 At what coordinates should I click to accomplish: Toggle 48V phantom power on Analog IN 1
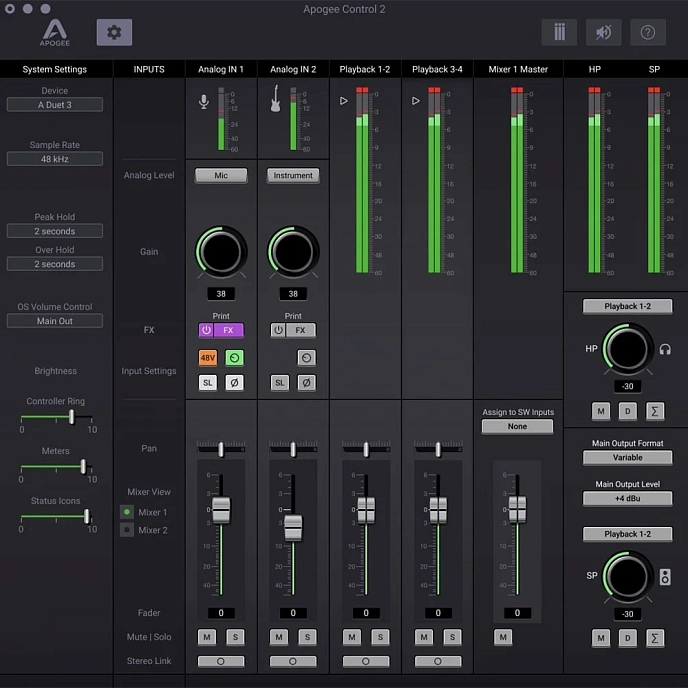click(207, 357)
